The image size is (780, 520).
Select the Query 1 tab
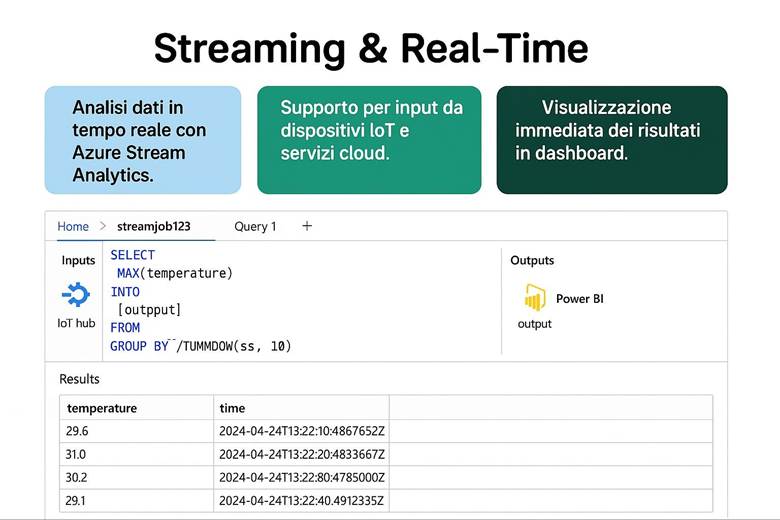point(255,227)
